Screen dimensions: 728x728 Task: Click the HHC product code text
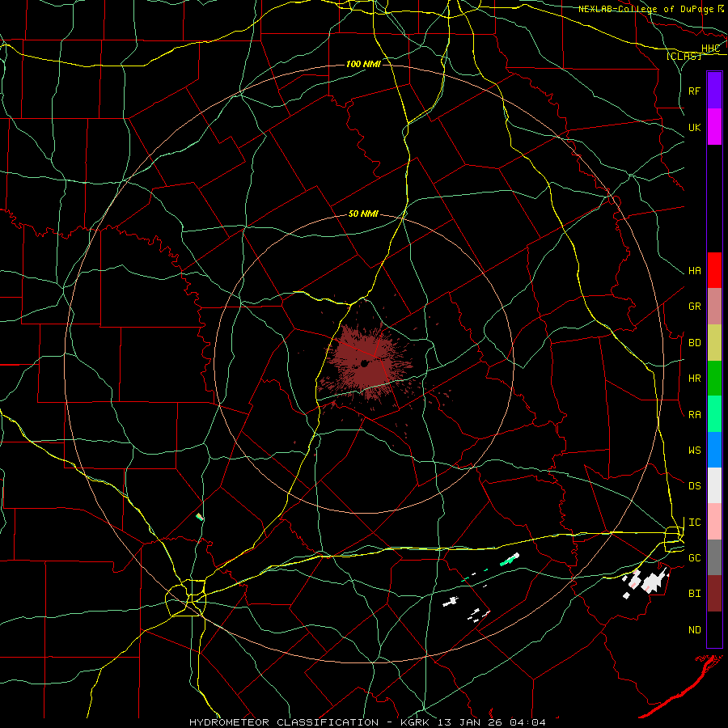point(710,48)
